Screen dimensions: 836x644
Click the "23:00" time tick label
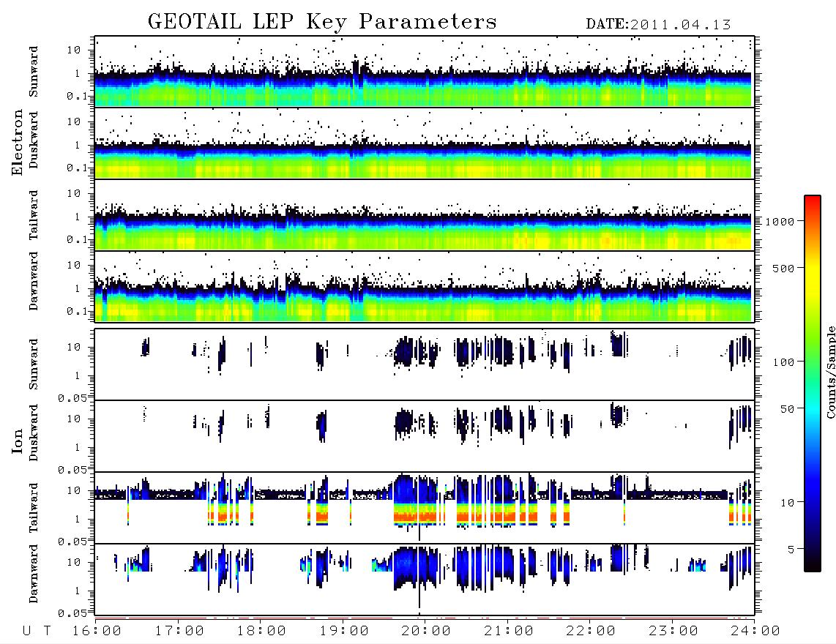673,632
